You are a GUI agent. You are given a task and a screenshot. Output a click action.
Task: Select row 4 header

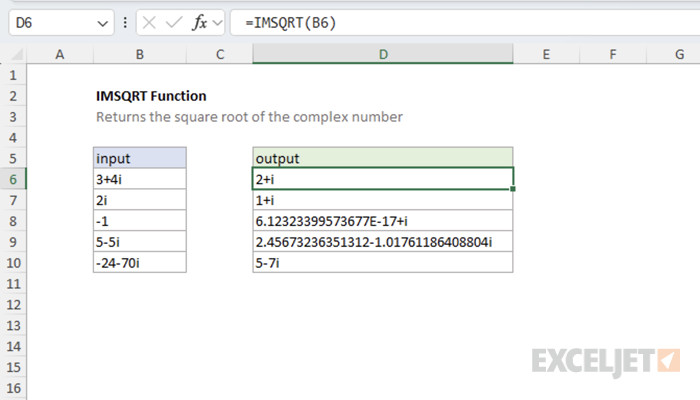(x=13, y=138)
